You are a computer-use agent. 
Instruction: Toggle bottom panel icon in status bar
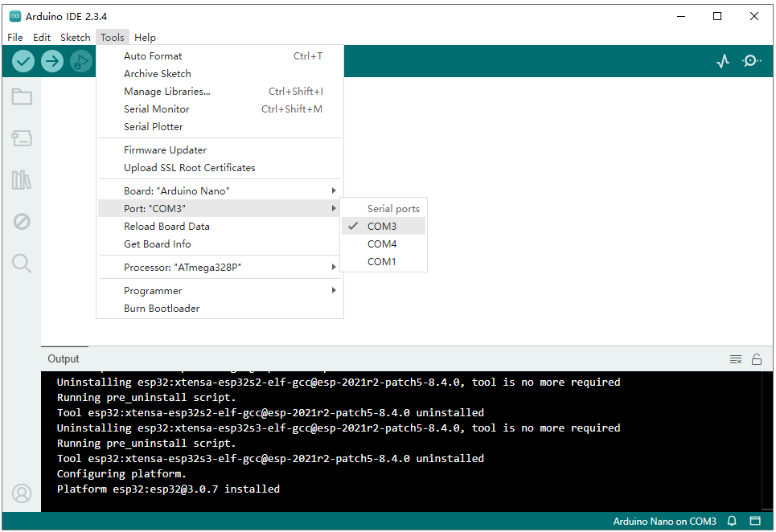tap(755, 521)
